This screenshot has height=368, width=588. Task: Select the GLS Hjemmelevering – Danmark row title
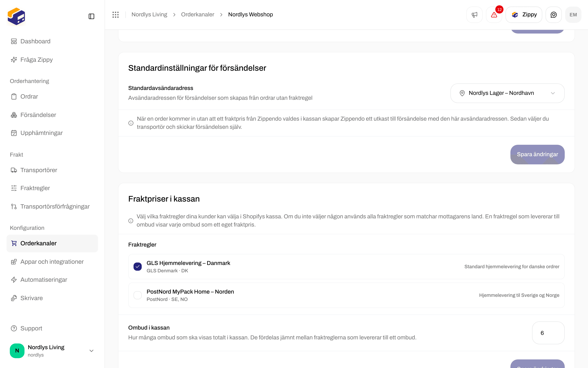(188, 263)
